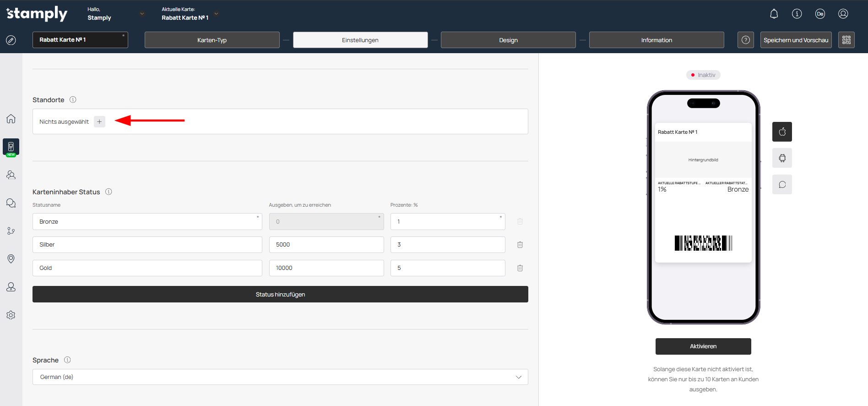This screenshot has width=868, height=406.
Task: Open the Hallo Stamply account dropdown
Action: tap(142, 14)
